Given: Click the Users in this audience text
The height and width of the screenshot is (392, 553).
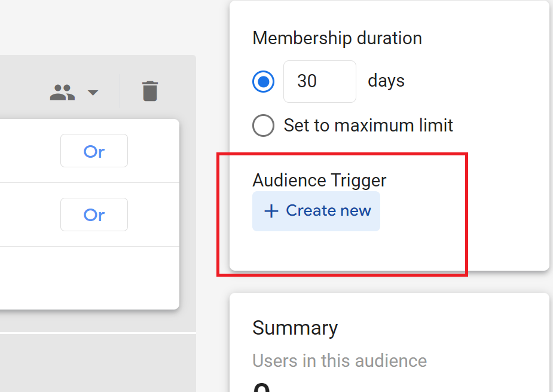Looking at the screenshot, I should (339, 361).
